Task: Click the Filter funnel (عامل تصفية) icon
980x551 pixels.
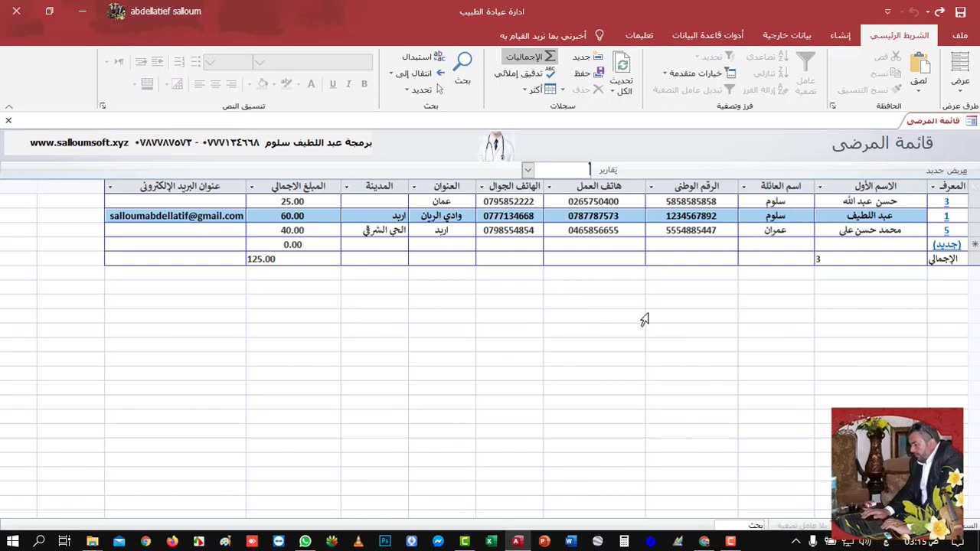Action: 805,62
